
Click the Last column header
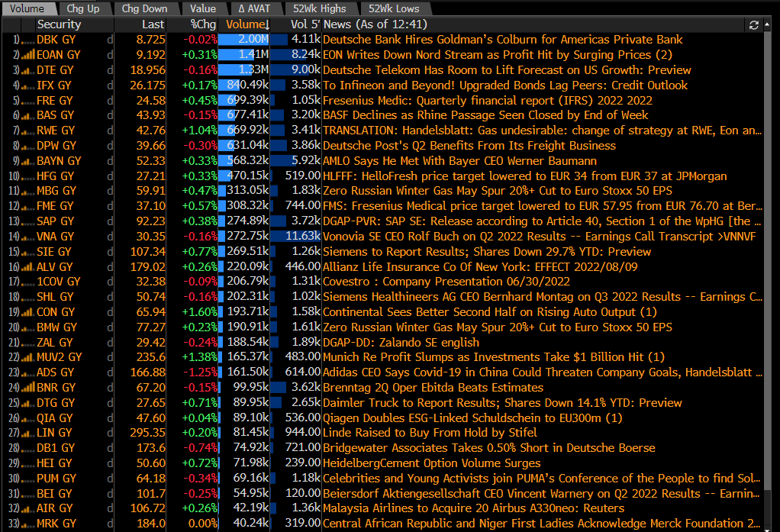tap(153, 24)
